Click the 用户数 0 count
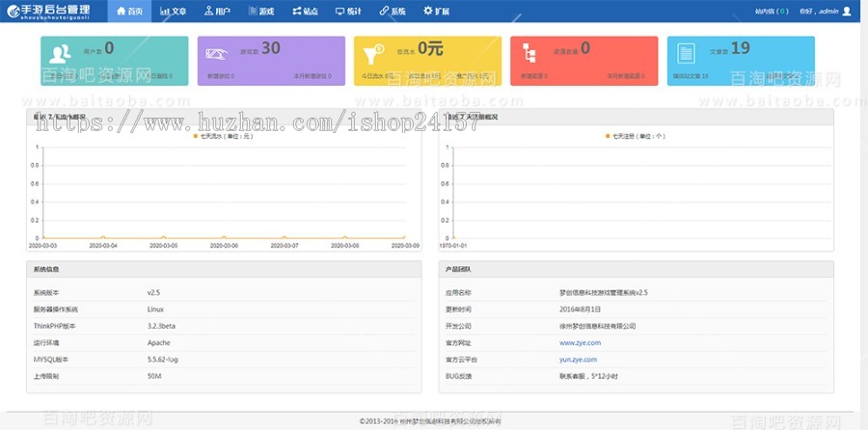This screenshot has height=430, width=868. 109,49
